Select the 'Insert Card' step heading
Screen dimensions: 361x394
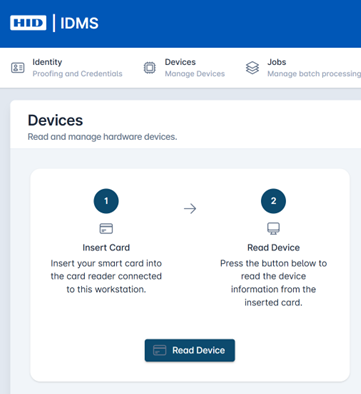(x=106, y=248)
